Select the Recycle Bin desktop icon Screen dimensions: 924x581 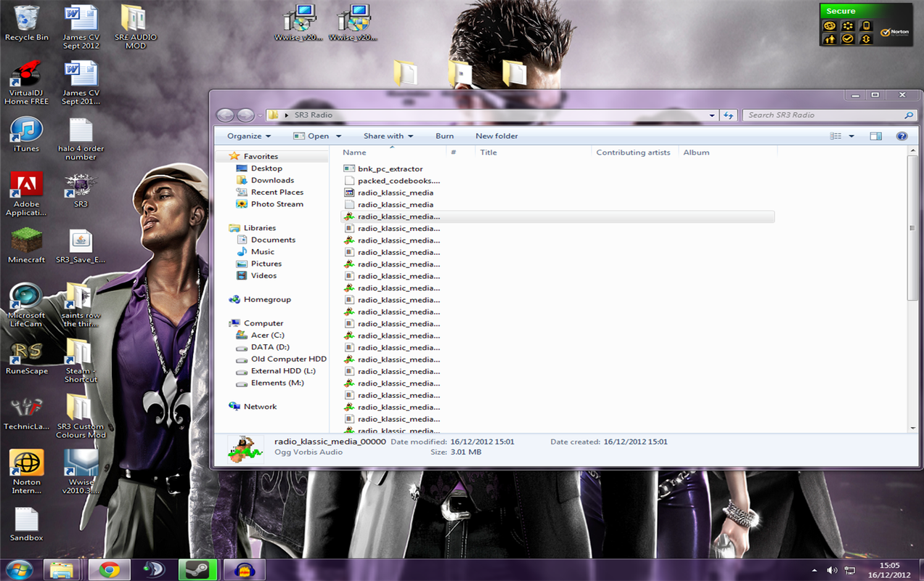pos(26,23)
